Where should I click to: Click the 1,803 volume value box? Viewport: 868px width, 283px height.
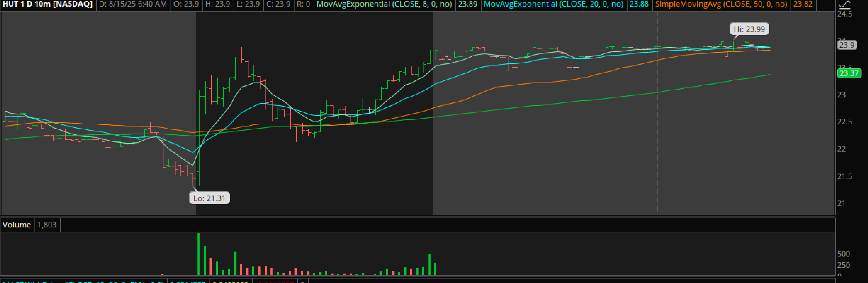click(x=47, y=225)
